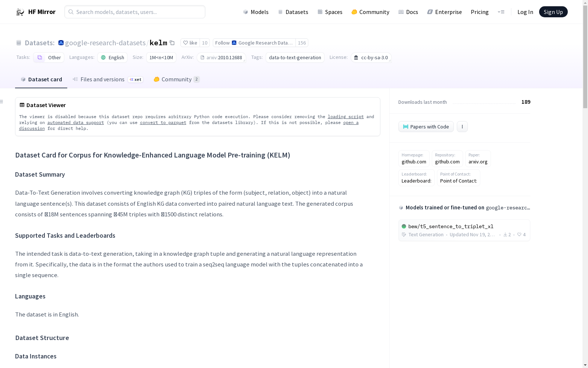Open the Enterprise page
This screenshot has width=588, height=368.
coord(444,12)
